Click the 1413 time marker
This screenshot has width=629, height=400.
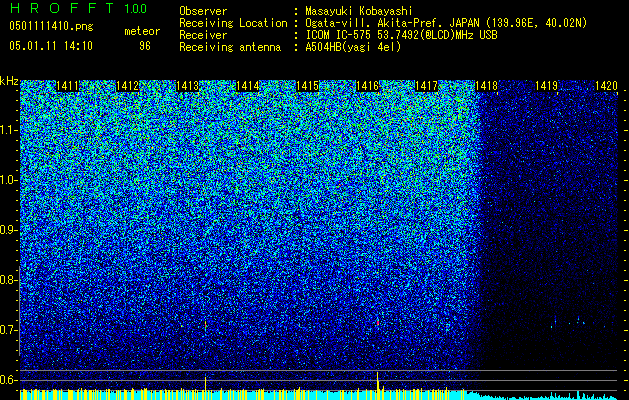point(187,86)
